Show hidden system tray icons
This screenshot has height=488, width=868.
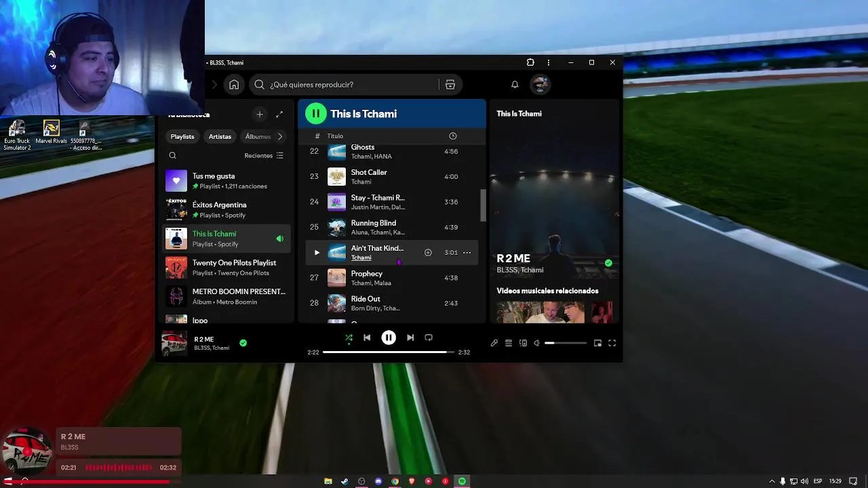(x=772, y=481)
